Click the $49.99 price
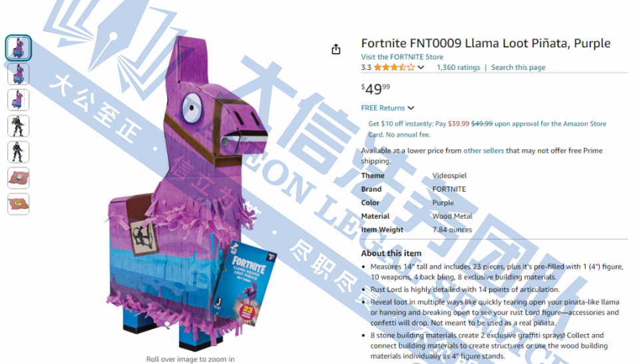The height and width of the screenshot is (364, 635). click(x=375, y=89)
